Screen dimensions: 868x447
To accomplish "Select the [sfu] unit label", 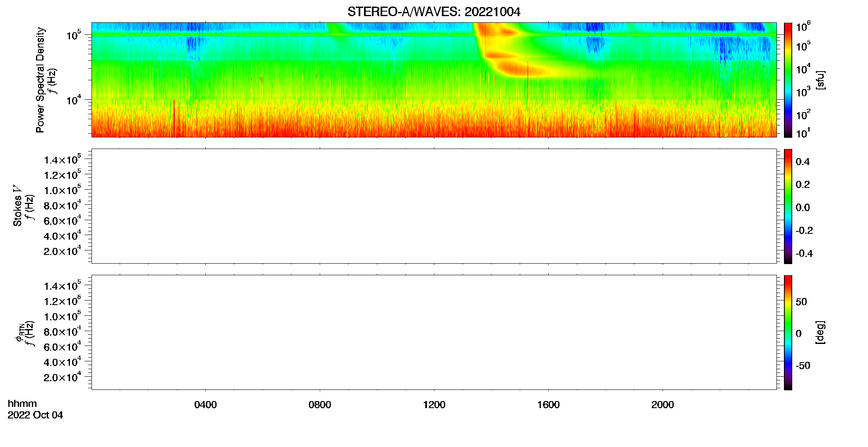I will [820, 80].
